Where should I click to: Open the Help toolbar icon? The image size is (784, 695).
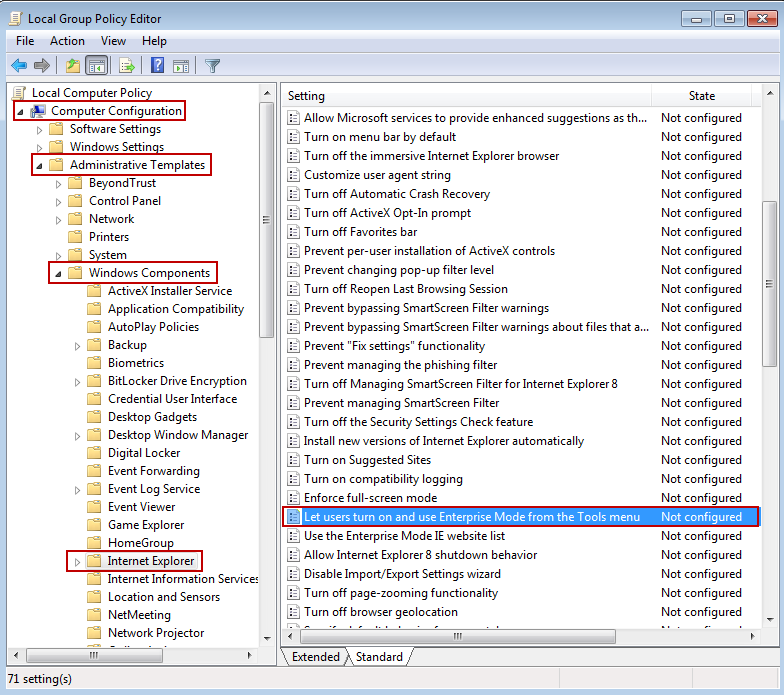pos(158,65)
